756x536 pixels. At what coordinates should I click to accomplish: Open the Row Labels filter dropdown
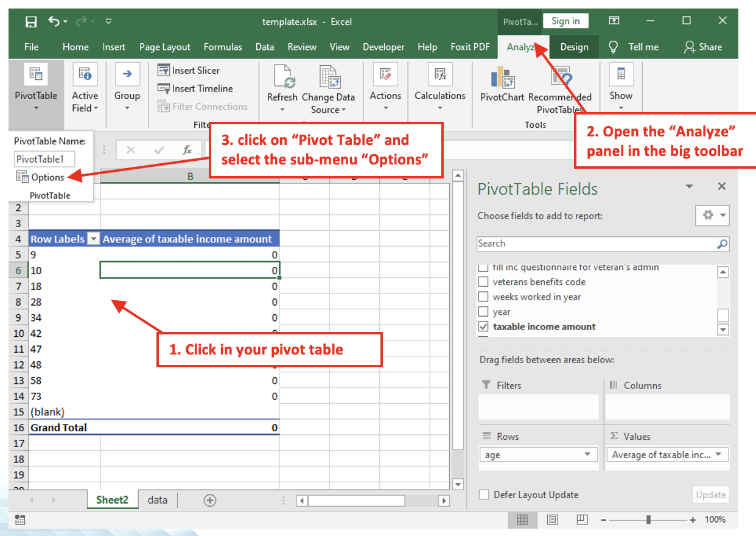click(93, 239)
